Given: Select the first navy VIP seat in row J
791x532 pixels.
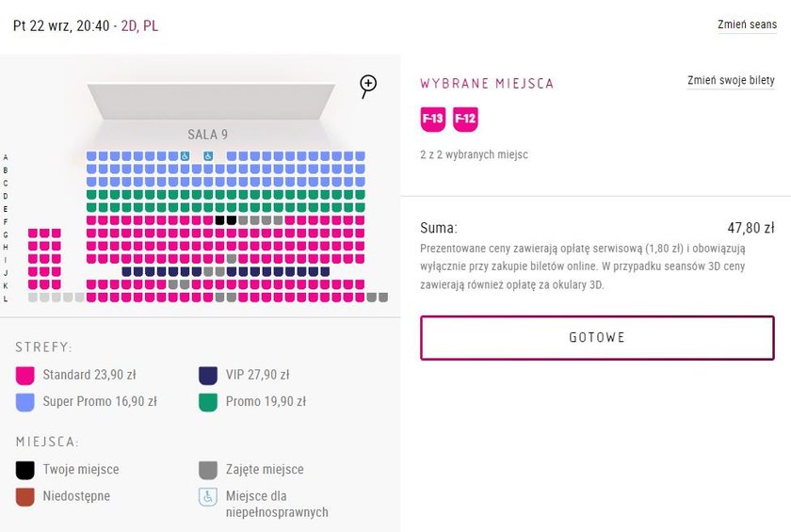Looking at the screenshot, I should [126, 271].
